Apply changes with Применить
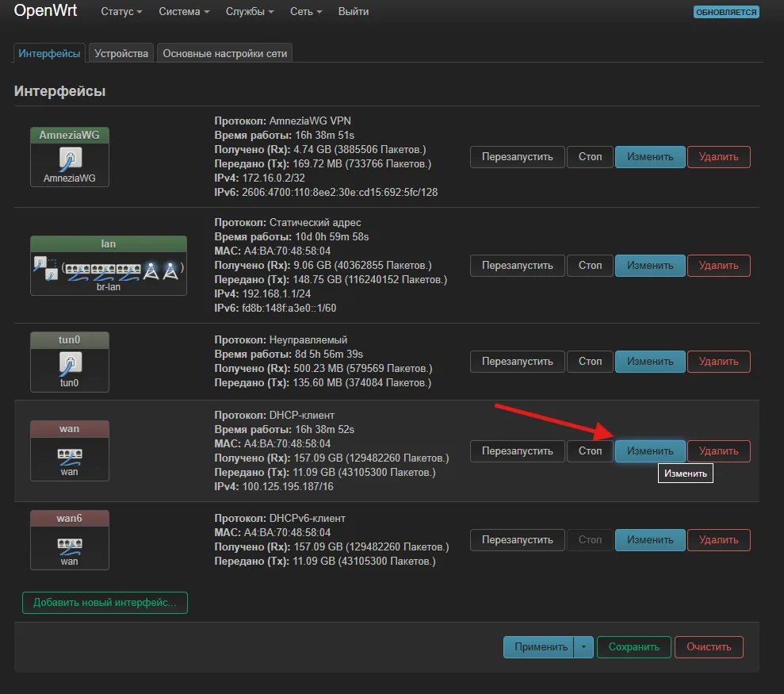 (x=539, y=647)
